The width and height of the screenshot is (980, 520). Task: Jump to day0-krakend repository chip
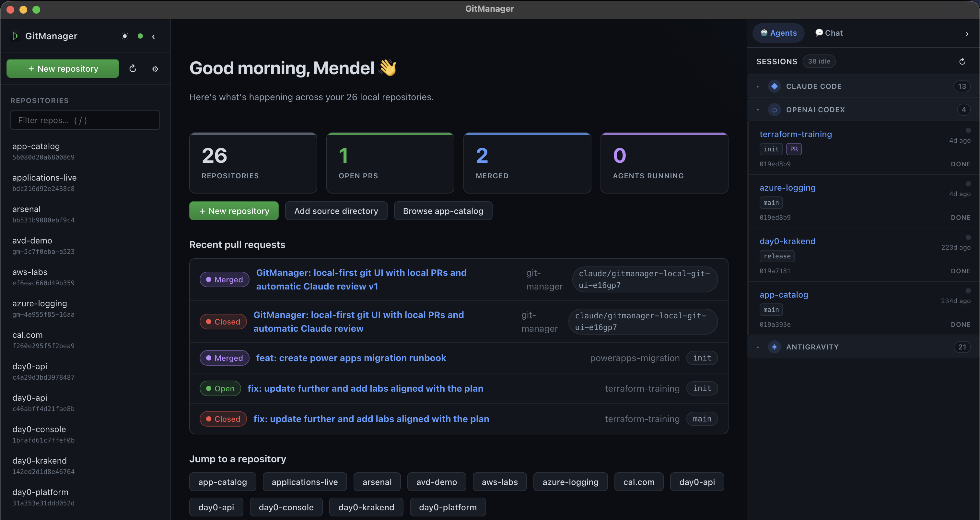tap(366, 507)
